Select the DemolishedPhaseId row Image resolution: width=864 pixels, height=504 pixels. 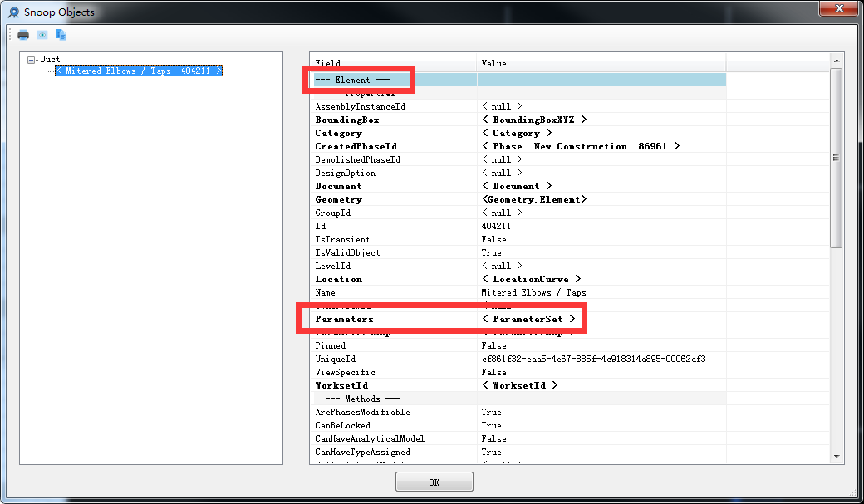click(x=518, y=159)
